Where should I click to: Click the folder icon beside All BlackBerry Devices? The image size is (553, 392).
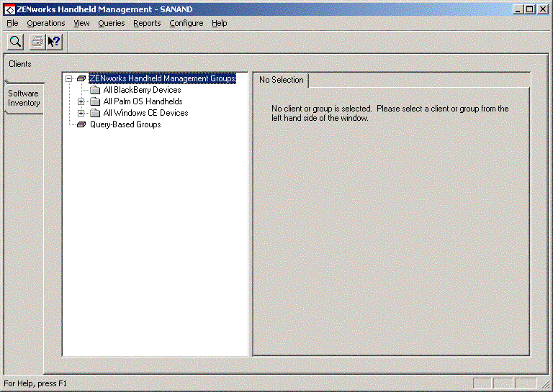[x=95, y=90]
